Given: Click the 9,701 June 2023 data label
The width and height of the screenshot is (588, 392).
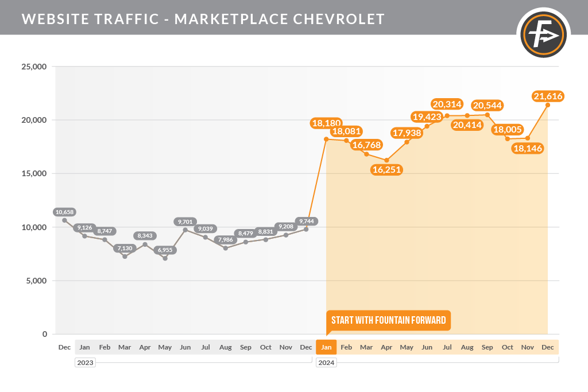Looking at the screenshot, I should [x=185, y=222].
